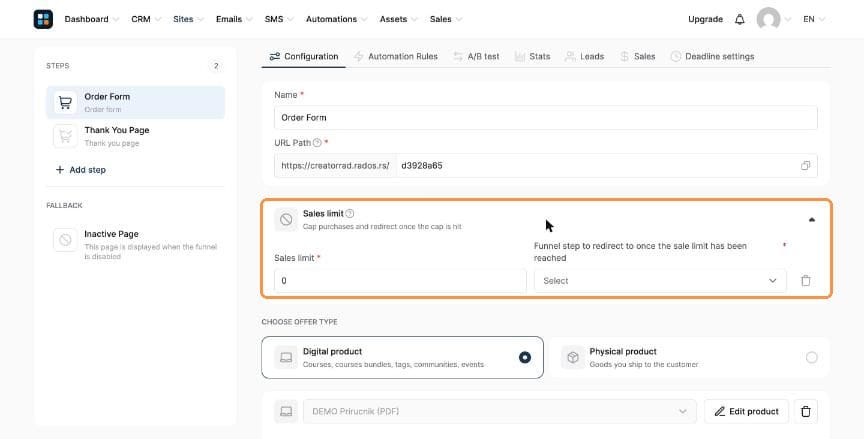Open the Sales top menu
864x439 pixels.
tap(446, 19)
